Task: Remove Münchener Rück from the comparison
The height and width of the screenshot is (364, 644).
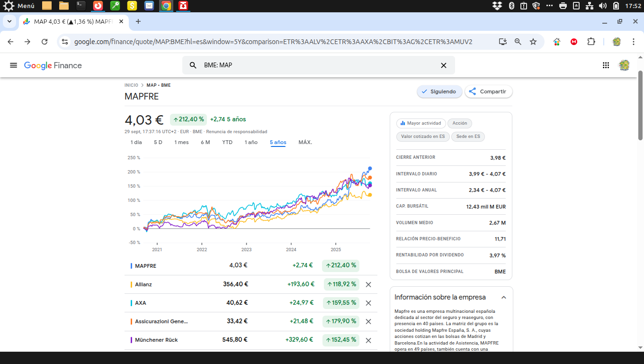Action: (368, 340)
